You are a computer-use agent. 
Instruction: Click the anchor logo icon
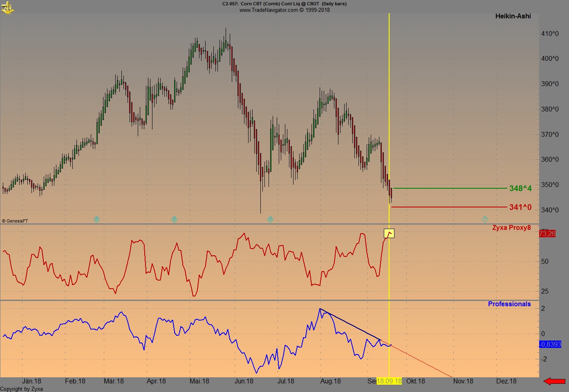click(8, 7)
